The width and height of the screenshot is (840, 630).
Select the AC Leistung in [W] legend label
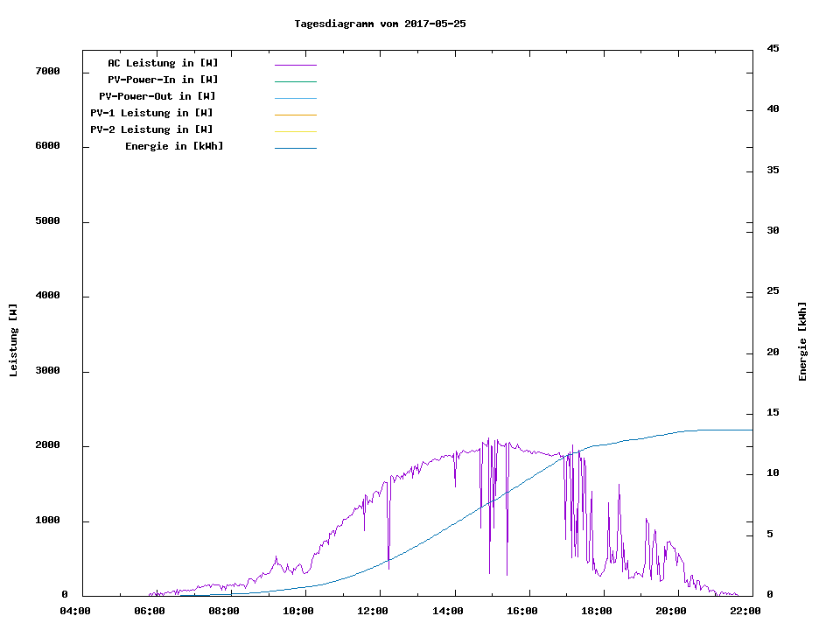click(163, 63)
